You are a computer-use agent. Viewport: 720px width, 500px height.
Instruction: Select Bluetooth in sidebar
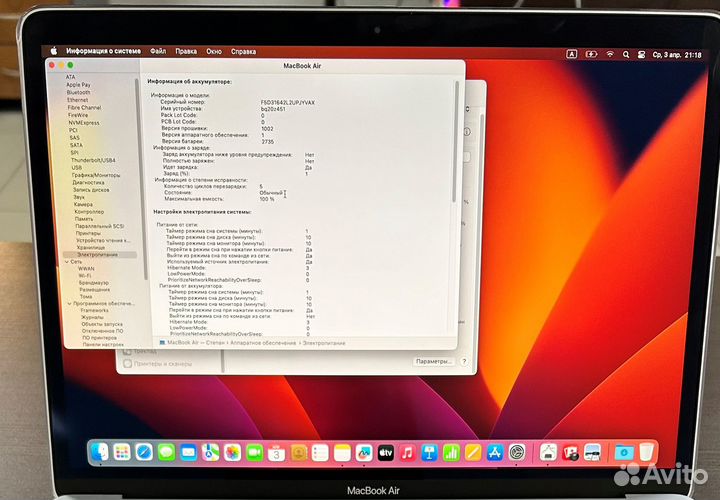point(78,92)
